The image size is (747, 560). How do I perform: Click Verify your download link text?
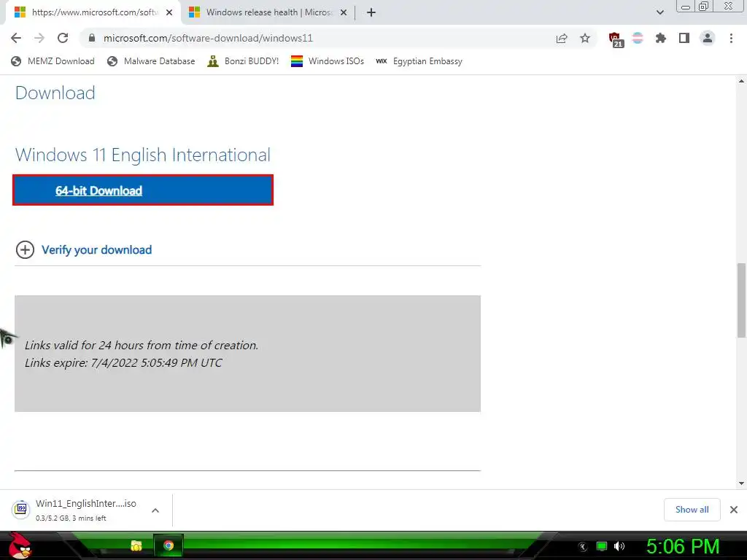coord(97,249)
